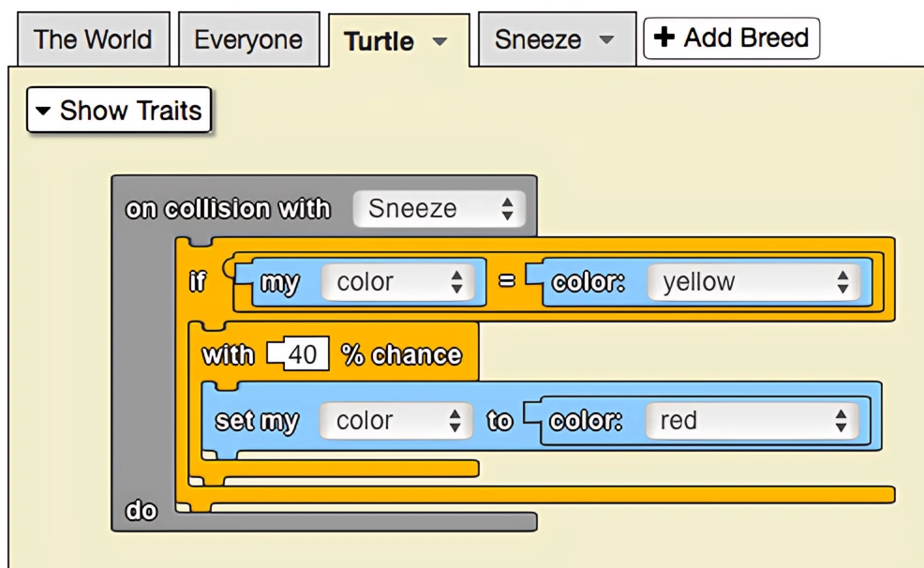
Task: Click the equals sign in the comparison block
Action: [x=505, y=282]
